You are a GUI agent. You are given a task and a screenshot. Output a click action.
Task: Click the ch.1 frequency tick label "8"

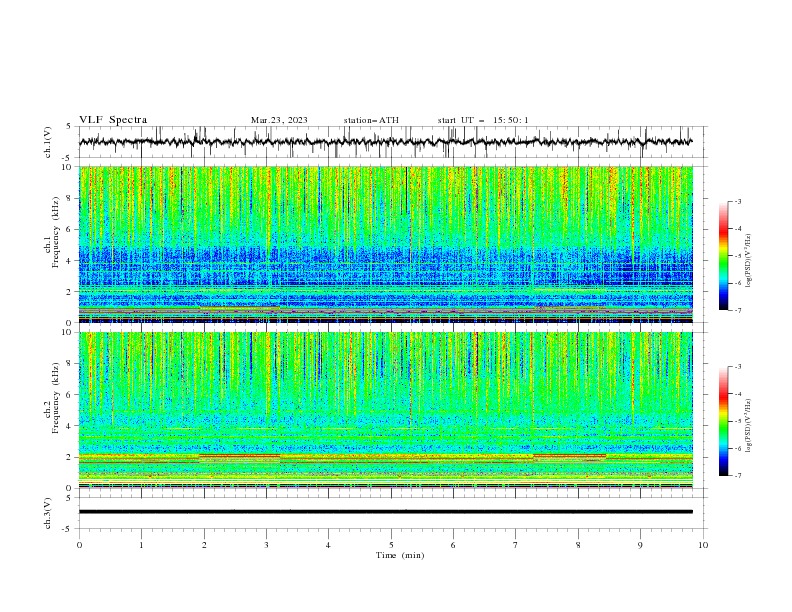point(70,198)
